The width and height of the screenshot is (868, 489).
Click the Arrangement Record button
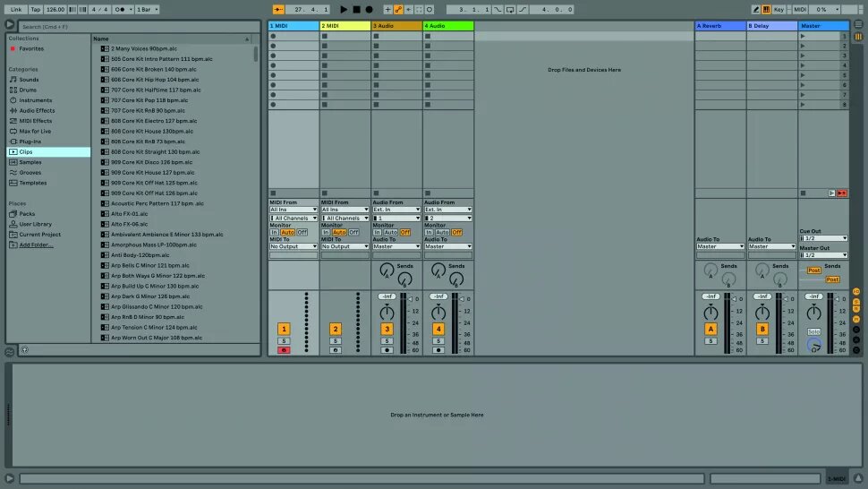tap(369, 9)
